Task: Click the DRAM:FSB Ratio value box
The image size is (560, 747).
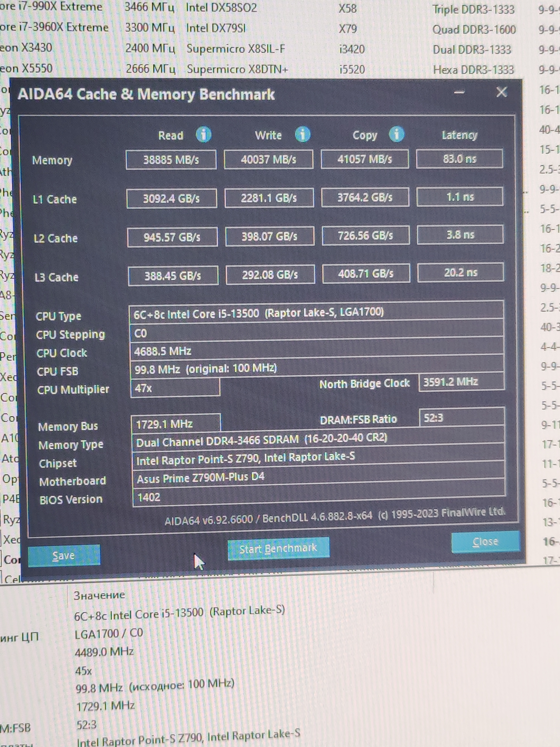Action: point(461,418)
